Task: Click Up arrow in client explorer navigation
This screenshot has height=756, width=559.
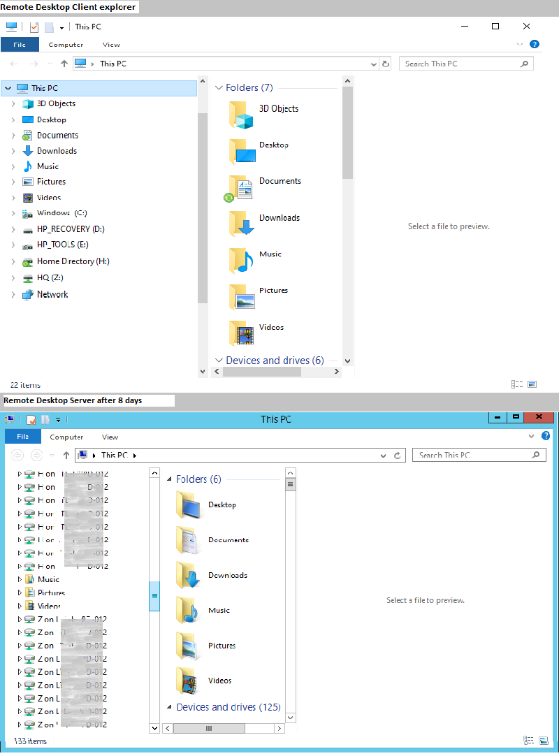Action: 64,64
